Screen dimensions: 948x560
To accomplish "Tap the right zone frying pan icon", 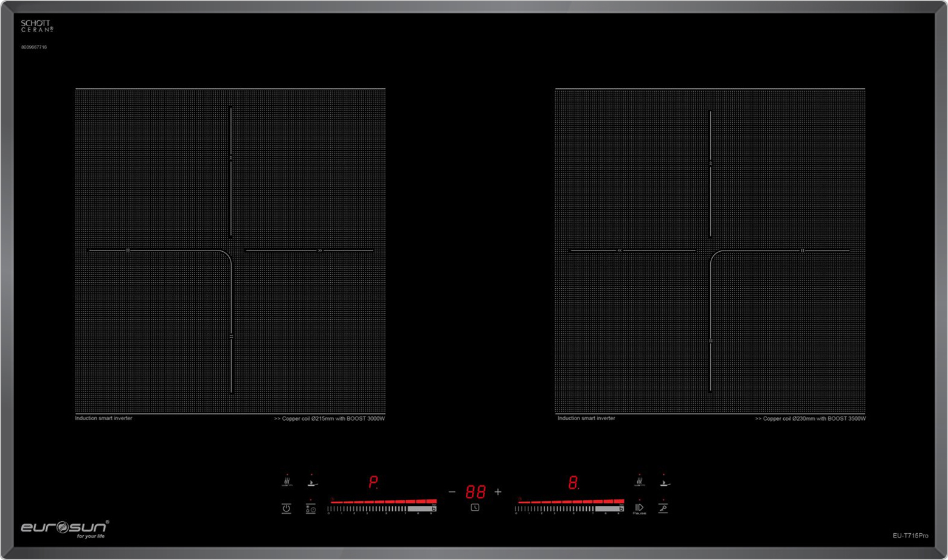I will point(665,482).
